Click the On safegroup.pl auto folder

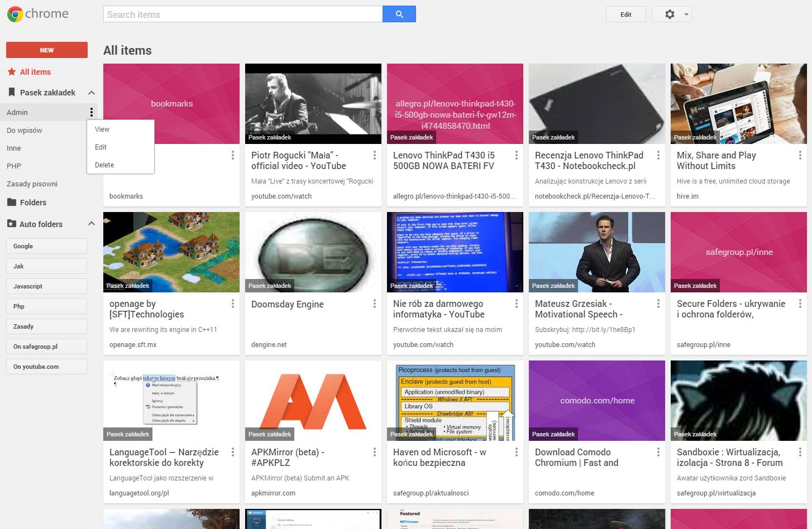(46, 347)
